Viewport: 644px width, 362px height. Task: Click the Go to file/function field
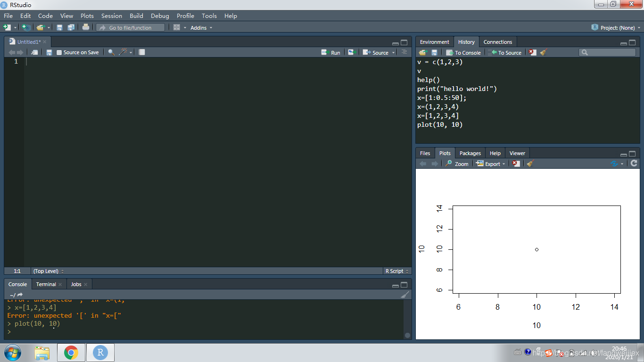pos(131,27)
